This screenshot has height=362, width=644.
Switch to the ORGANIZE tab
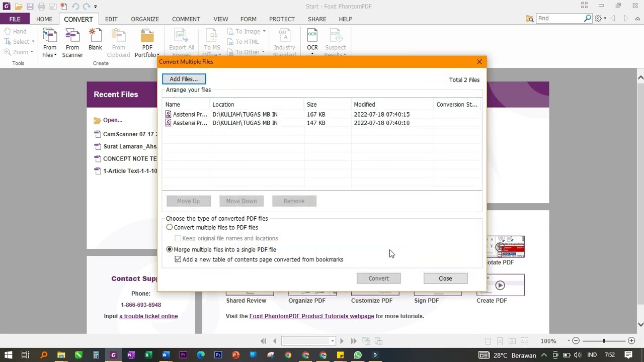click(x=145, y=19)
